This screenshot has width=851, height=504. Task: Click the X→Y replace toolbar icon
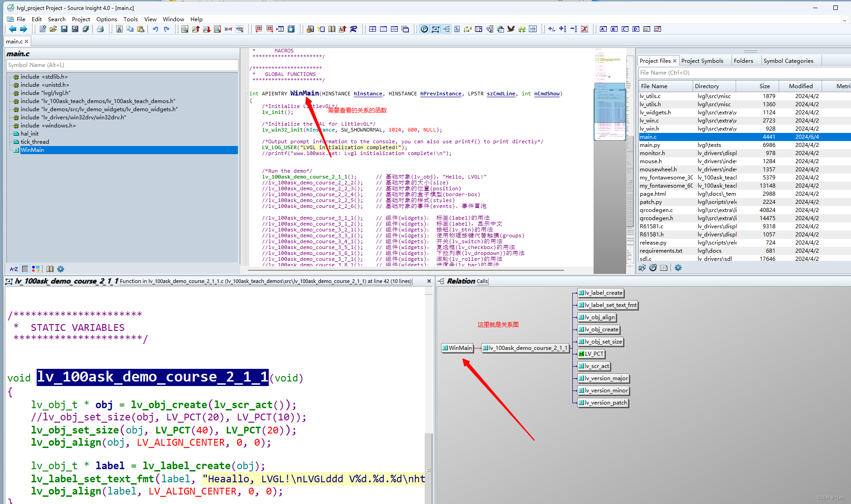click(x=228, y=29)
